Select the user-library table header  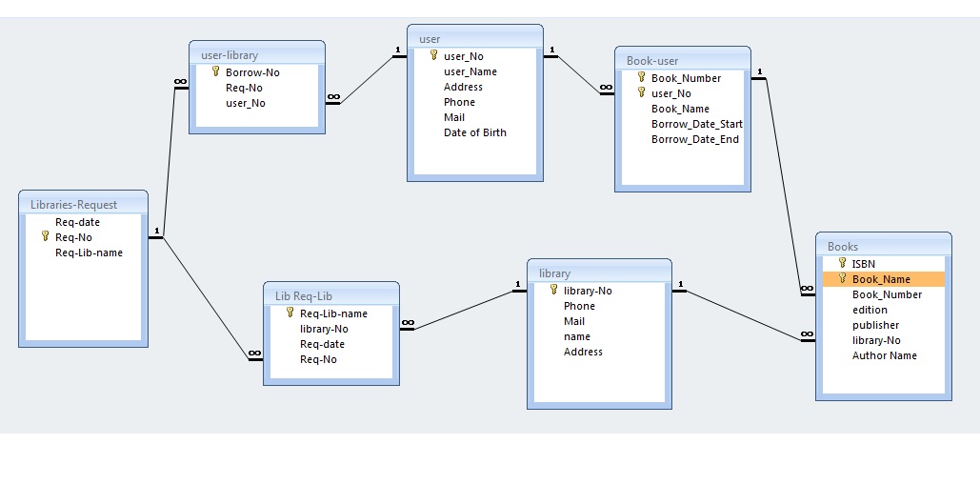pos(257,55)
